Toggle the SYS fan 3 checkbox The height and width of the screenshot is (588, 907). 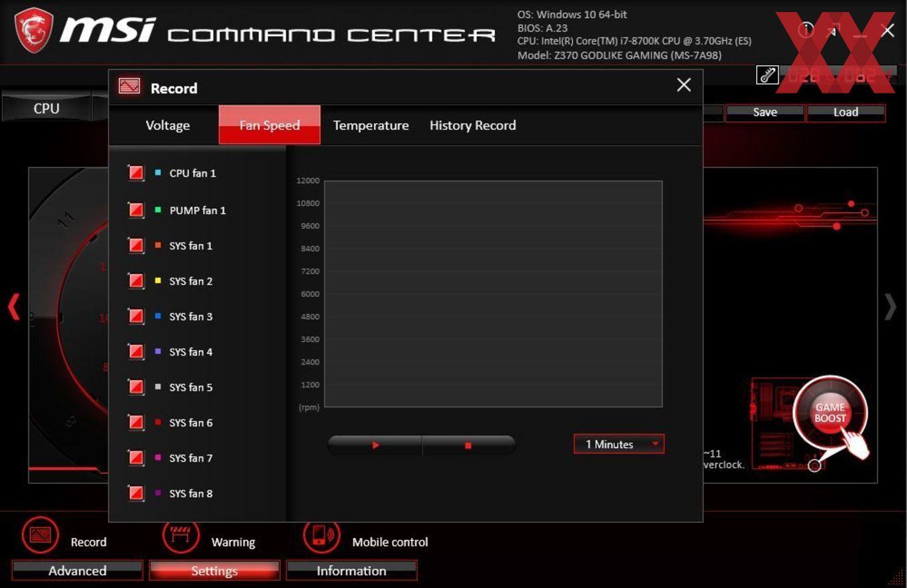[136, 316]
